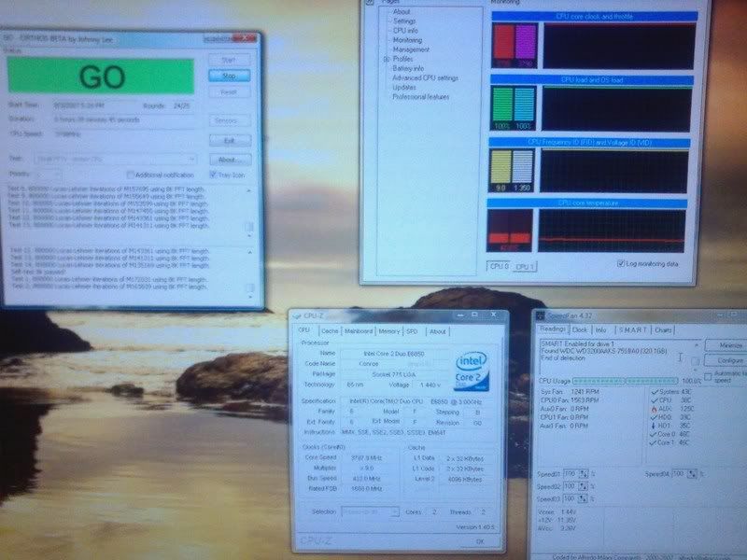Click the OK button in CPU-Z
This screenshot has width=747, height=560.
point(481,541)
